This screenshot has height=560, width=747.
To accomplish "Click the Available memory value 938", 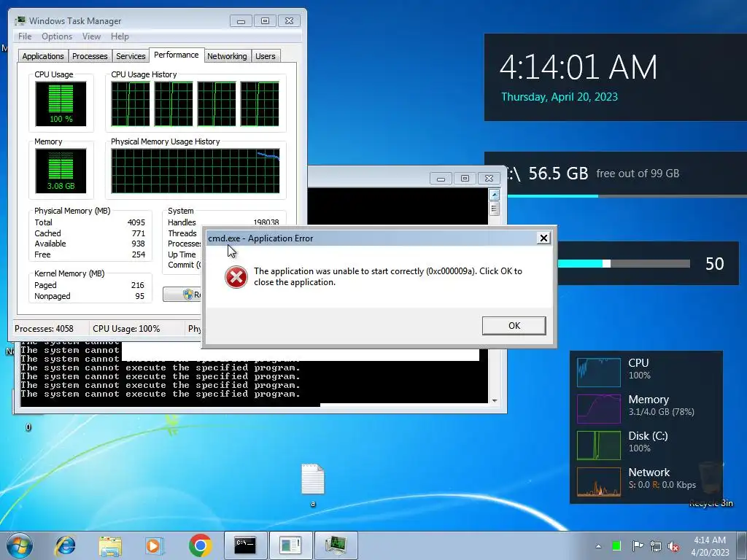I will pyautogui.click(x=138, y=244).
